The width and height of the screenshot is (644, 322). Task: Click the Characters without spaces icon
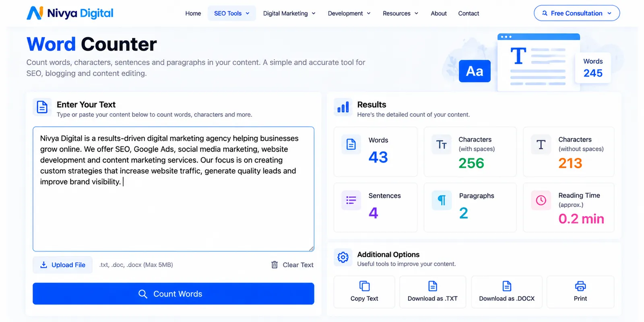pos(541,144)
